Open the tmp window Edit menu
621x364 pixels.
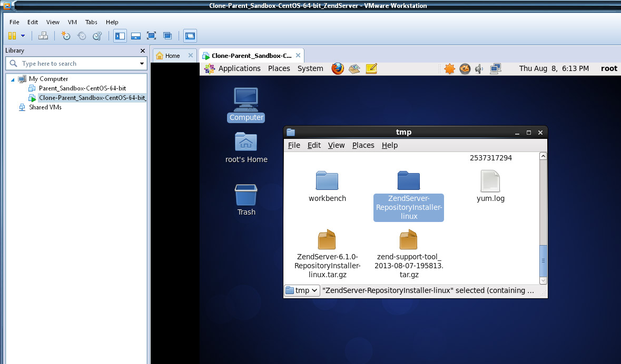coord(314,145)
